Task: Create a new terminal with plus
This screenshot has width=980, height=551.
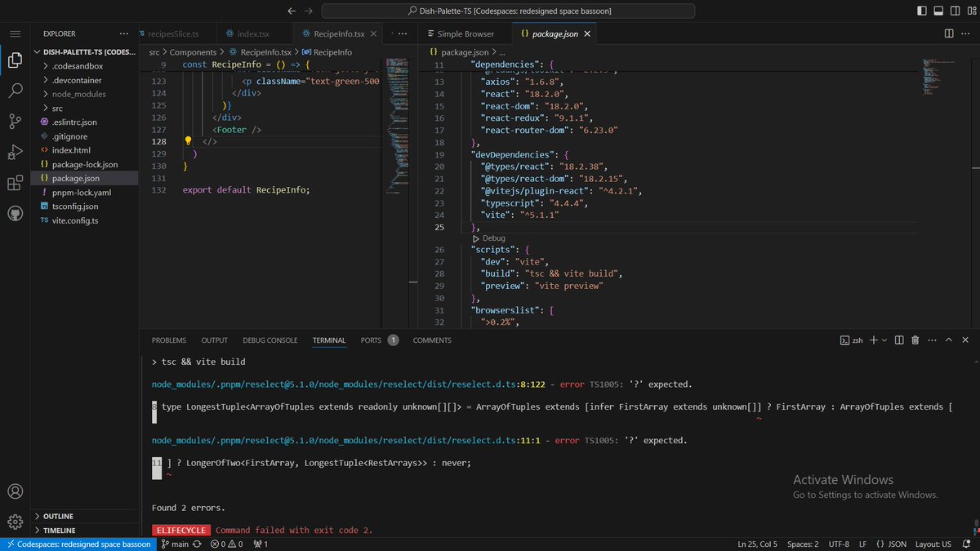Action: [873, 340]
